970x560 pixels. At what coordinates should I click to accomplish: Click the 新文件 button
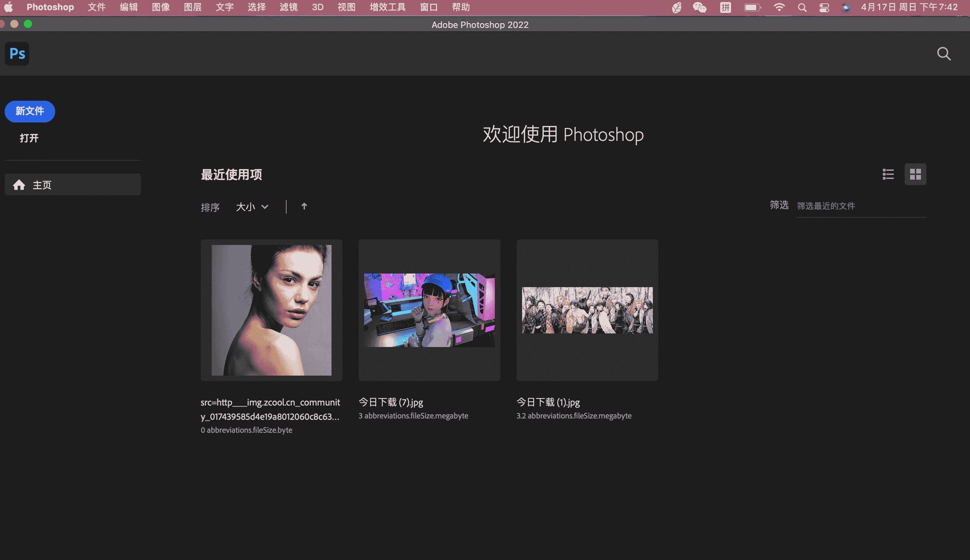(x=30, y=111)
